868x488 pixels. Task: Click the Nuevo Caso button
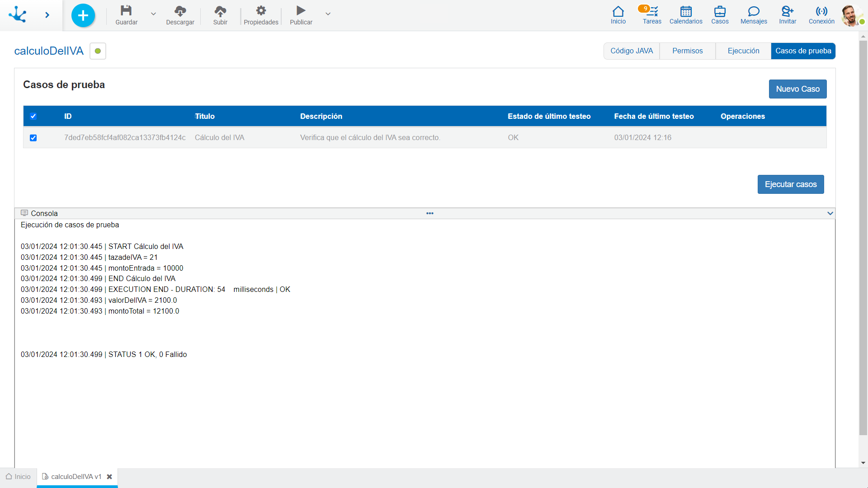coord(797,89)
